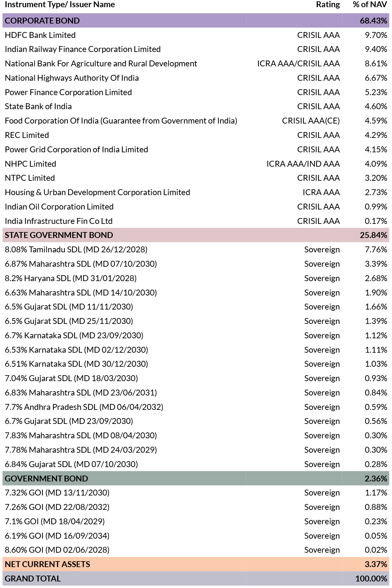Click the NET CURRENT ASSETS row
The width and height of the screenshot is (392, 588).
(47, 564)
